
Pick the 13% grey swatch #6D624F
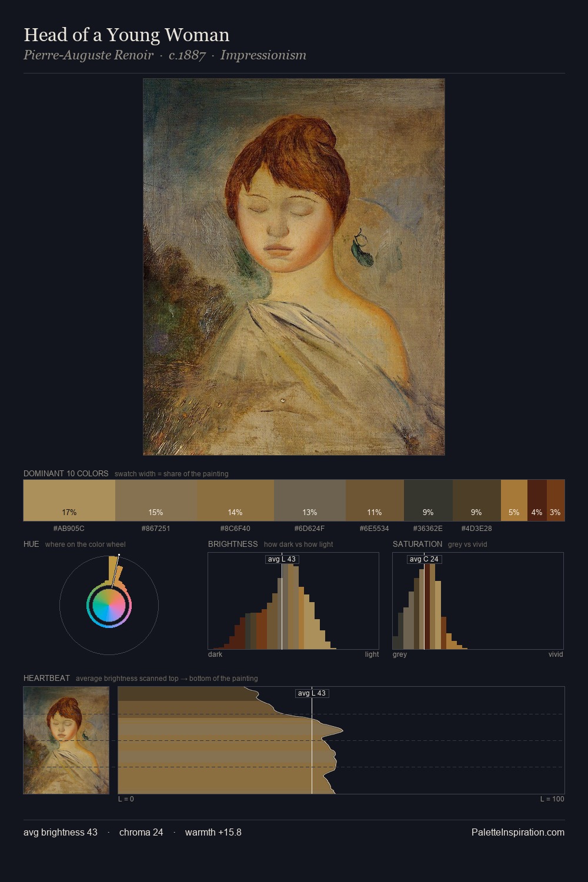click(x=310, y=500)
